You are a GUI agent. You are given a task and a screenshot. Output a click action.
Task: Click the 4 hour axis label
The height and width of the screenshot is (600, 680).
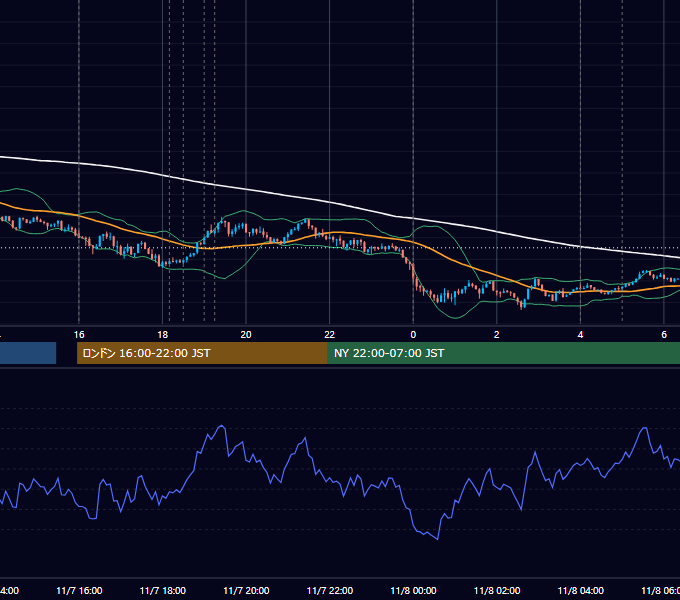(x=580, y=335)
